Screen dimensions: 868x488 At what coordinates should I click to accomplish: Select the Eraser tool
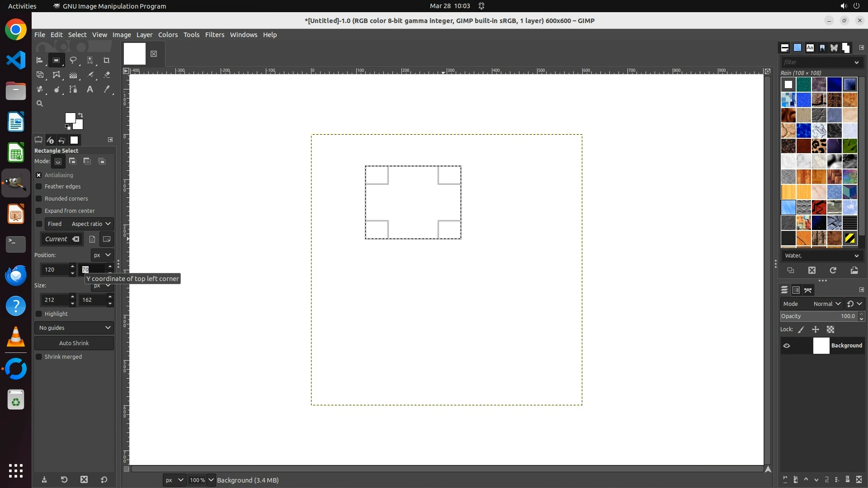point(107,75)
